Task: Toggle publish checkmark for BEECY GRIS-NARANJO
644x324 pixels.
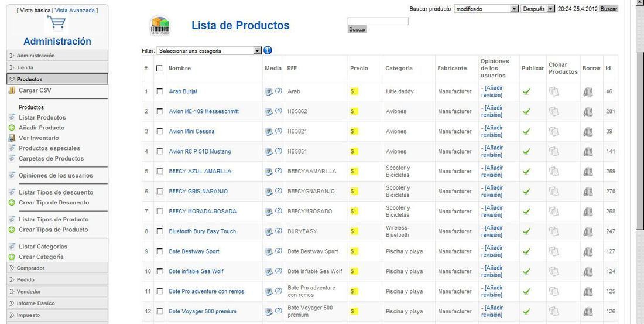Action: [526, 192]
